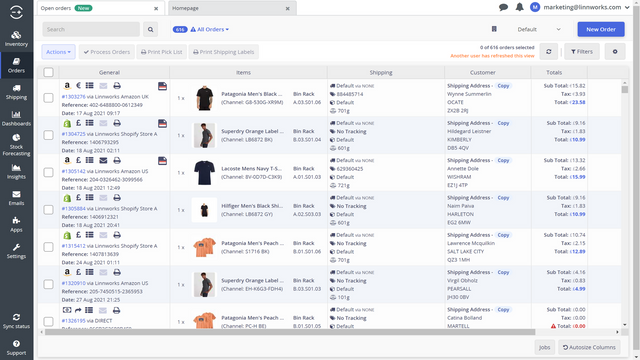Open the chat messages icon

click(x=503, y=7)
